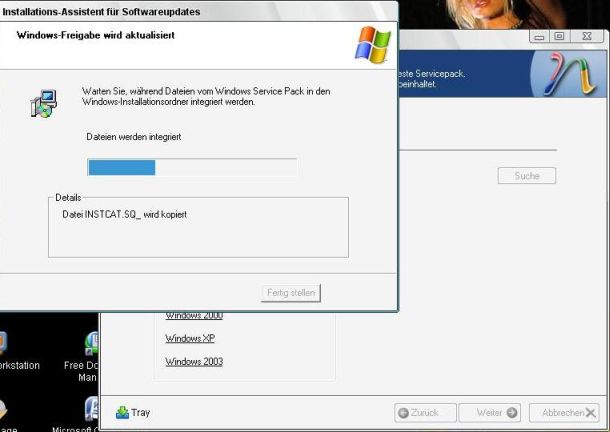Click the Dateien werden integriert label
Screen dimensions: 610x432
(134, 137)
